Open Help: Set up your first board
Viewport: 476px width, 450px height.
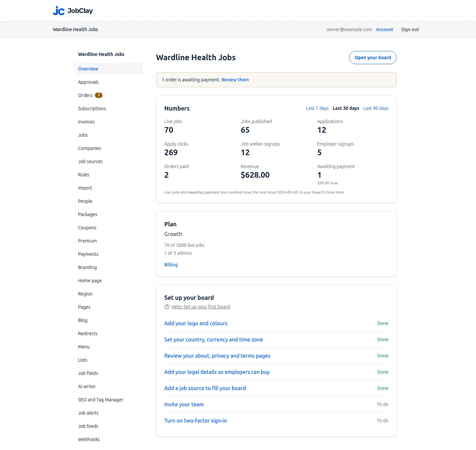click(201, 307)
